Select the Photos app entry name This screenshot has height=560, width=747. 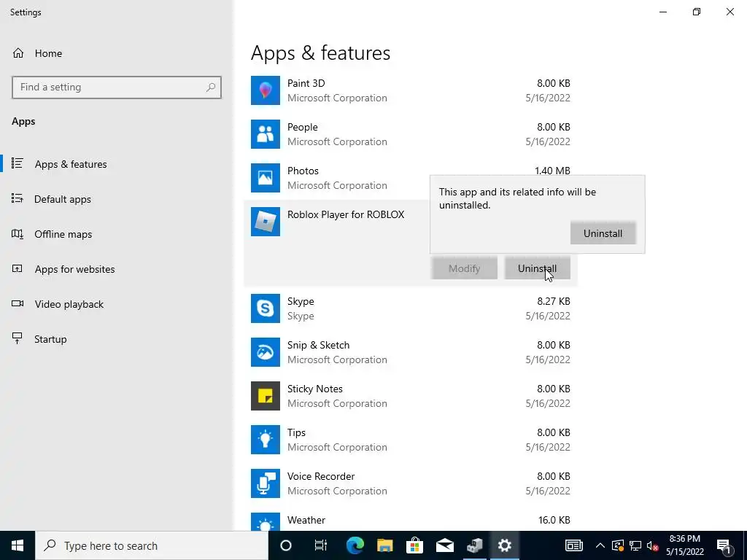pyautogui.click(x=303, y=171)
